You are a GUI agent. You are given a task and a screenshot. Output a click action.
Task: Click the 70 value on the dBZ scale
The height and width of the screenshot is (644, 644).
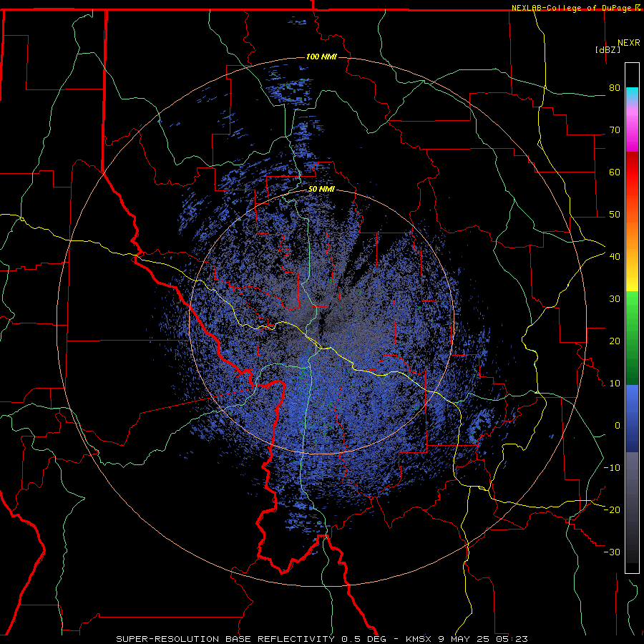point(615,130)
